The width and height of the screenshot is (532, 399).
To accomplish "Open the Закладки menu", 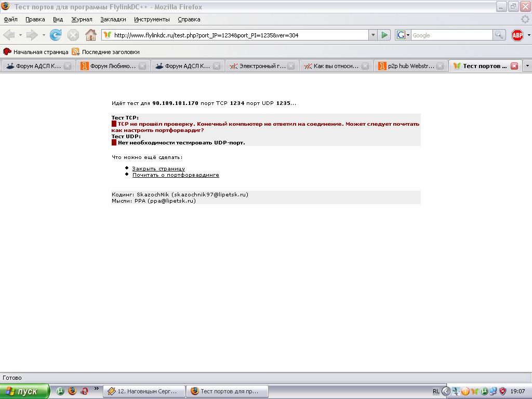I will click(113, 19).
